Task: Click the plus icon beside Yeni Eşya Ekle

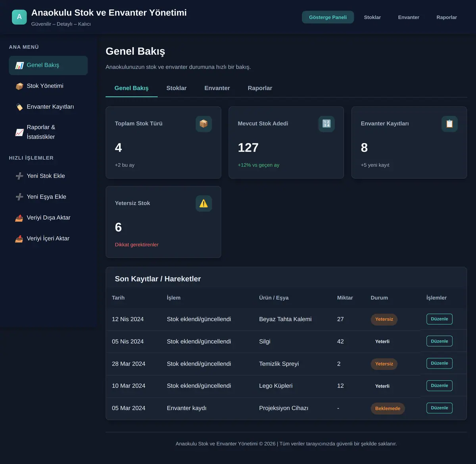Action: tap(19, 197)
